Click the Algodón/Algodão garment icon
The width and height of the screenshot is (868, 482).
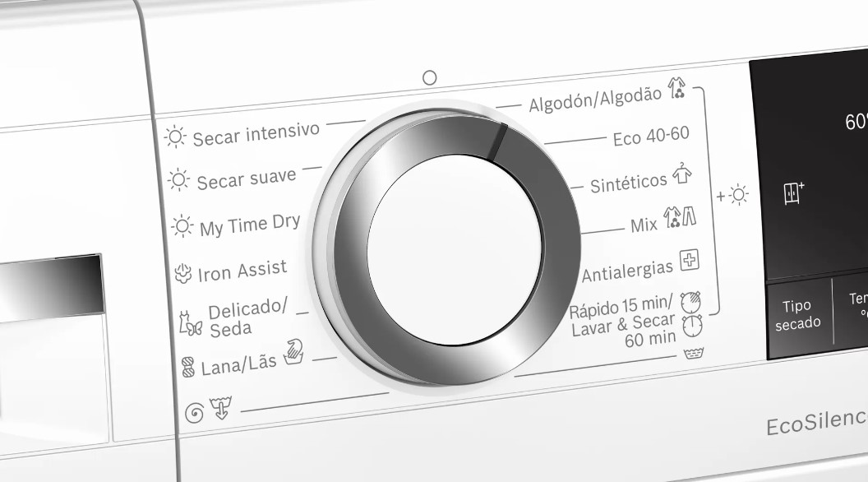pyautogui.click(x=676, y=88)
